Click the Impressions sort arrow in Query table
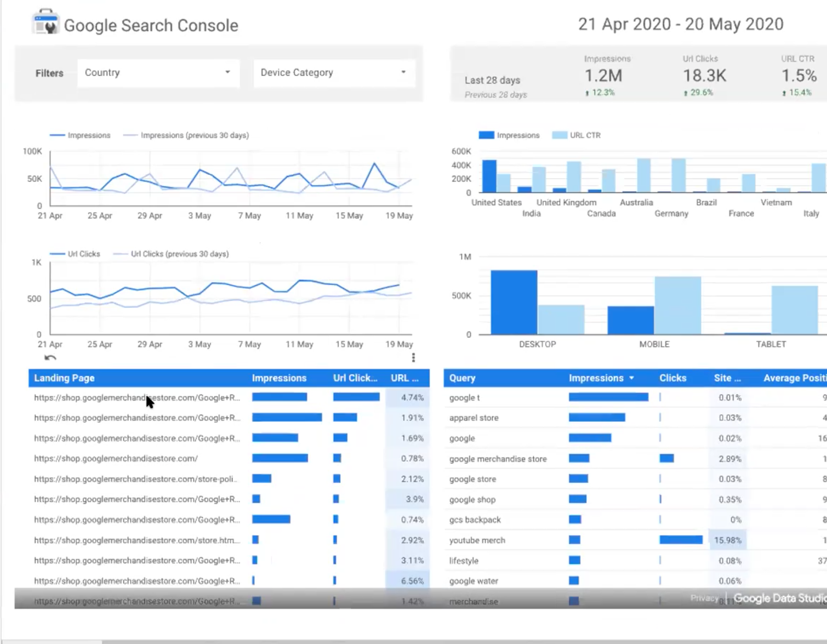827x644 pixels. point(631,378)
